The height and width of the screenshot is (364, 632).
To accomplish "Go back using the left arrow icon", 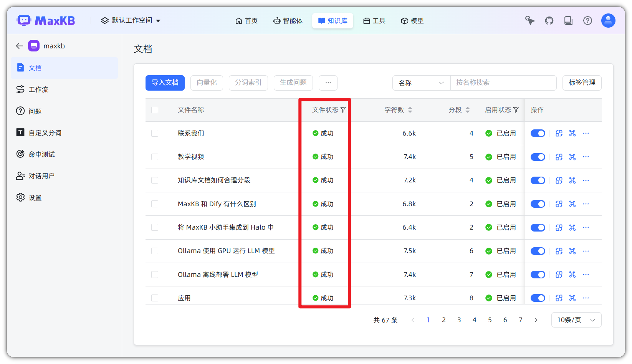I will point(20,46).
